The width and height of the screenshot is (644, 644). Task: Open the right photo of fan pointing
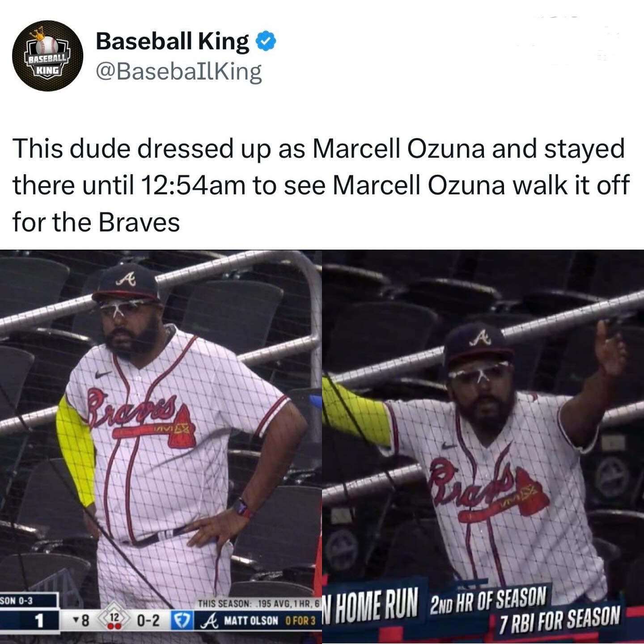click(x=483, y=447)
